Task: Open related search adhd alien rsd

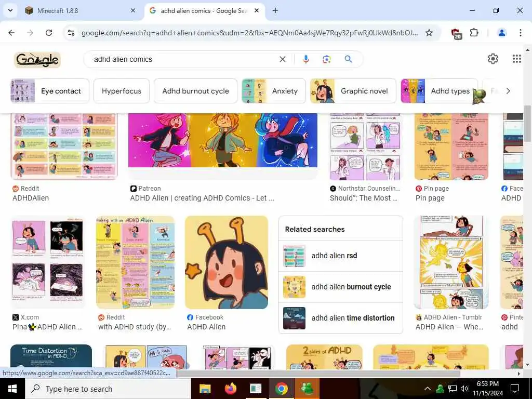Action: 341,256
